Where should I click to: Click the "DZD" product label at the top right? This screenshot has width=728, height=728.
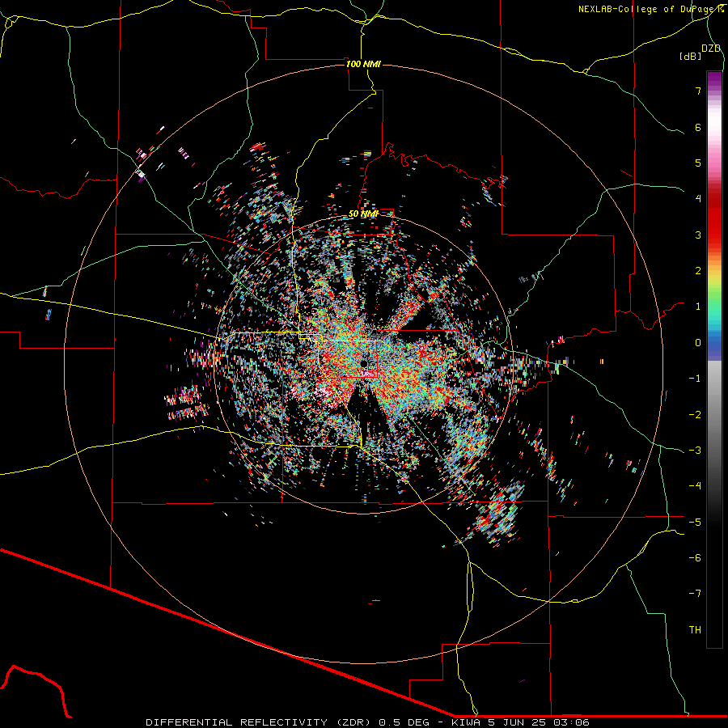[711, 49]
